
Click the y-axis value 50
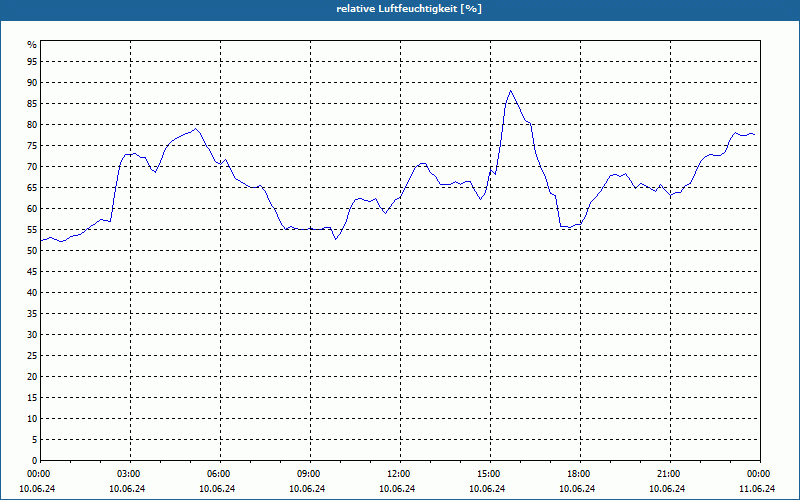tap(32, 251)
